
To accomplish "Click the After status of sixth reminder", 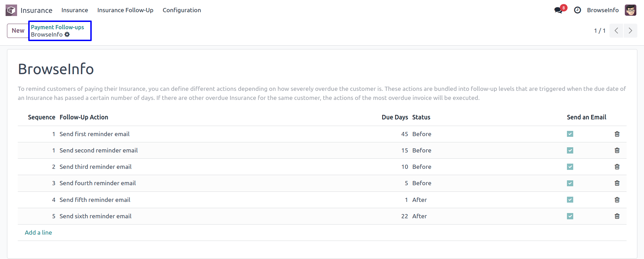I will [x=419, y=216].
